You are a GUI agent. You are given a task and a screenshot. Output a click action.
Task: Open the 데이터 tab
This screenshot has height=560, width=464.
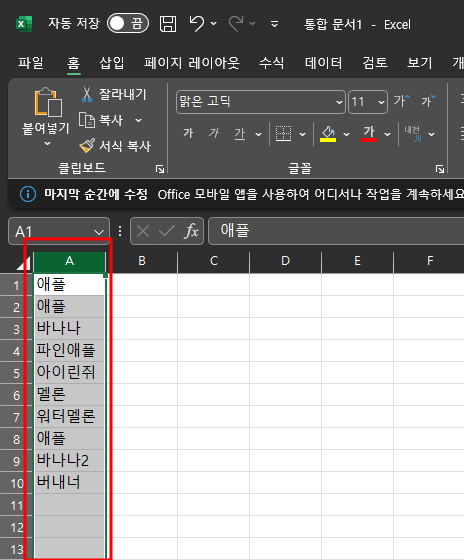[x=324, y=63]
